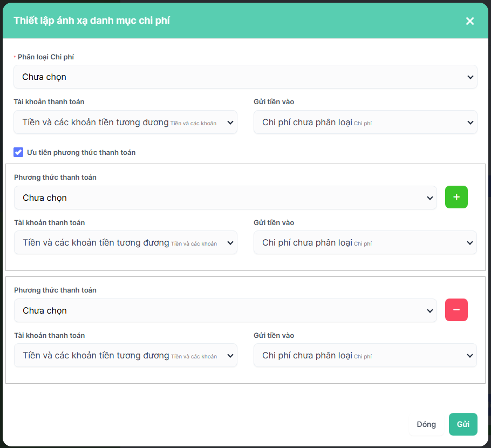Submit the form with the 'Gửi' button
Viewport: 491px width, 448px height.
coord(463,424)
